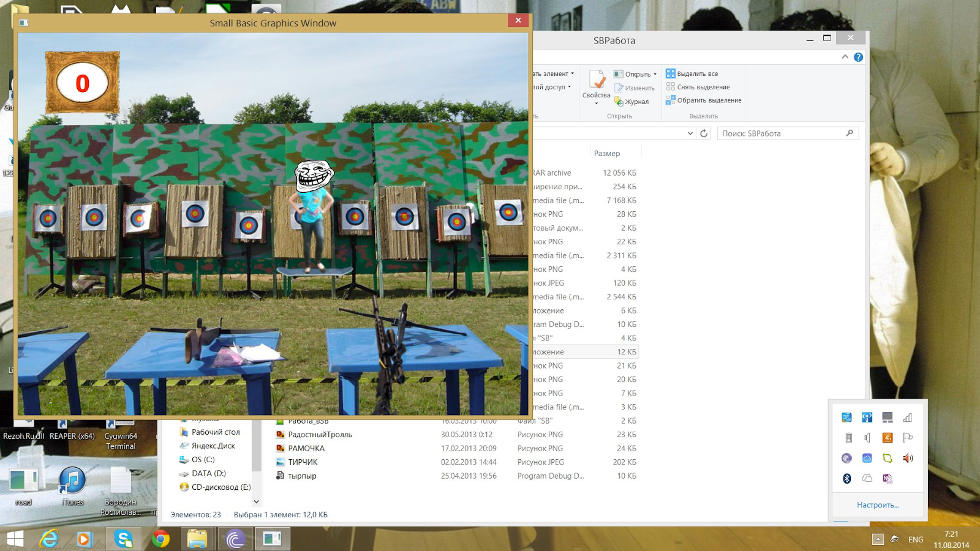Open Skype from the taskbar
This screenshot has height=551, width=980.
(x=124, y=539)
